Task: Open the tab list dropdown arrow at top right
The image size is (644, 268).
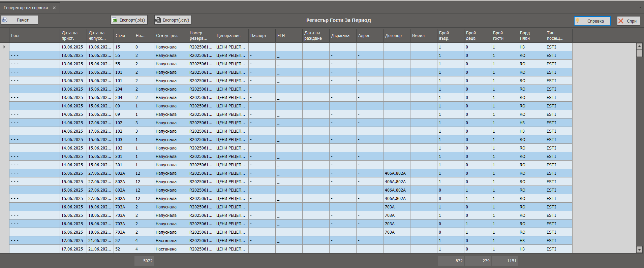Action: click(640, 7)
